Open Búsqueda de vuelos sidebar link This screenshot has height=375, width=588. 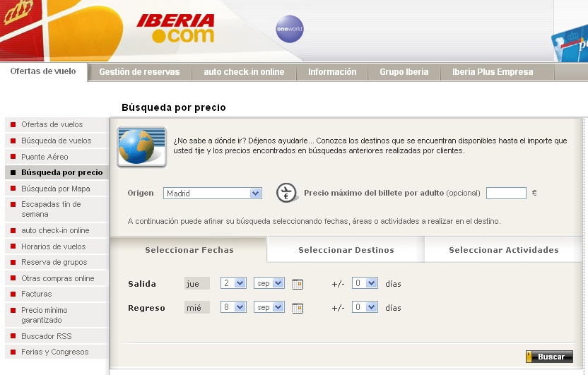57,141
